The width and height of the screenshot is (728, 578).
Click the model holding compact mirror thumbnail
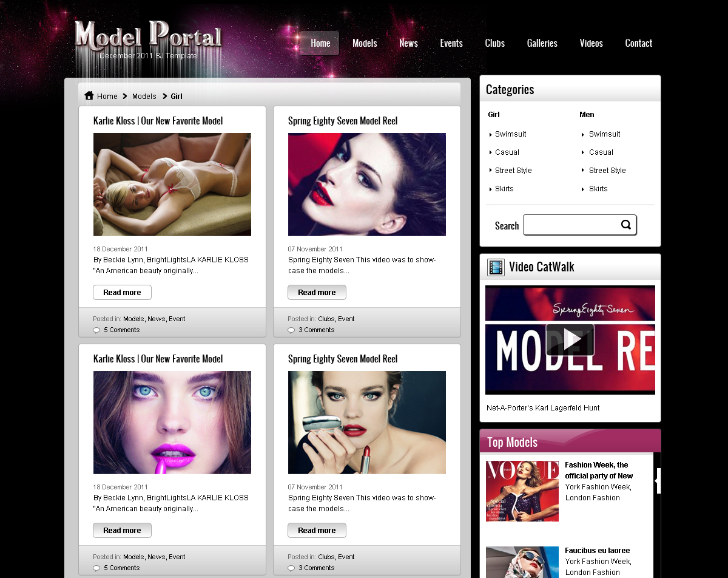pos(366,423)
